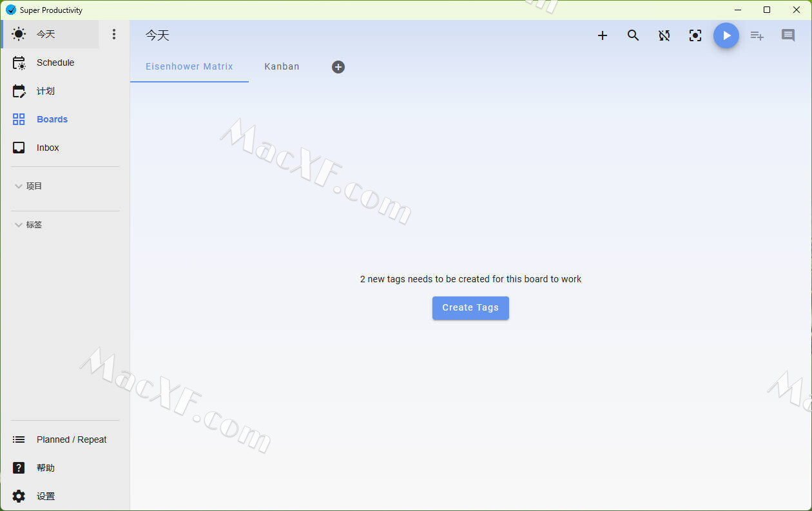Click the Create Tags button
Screen dimensions: 812x511
point(470,308)
